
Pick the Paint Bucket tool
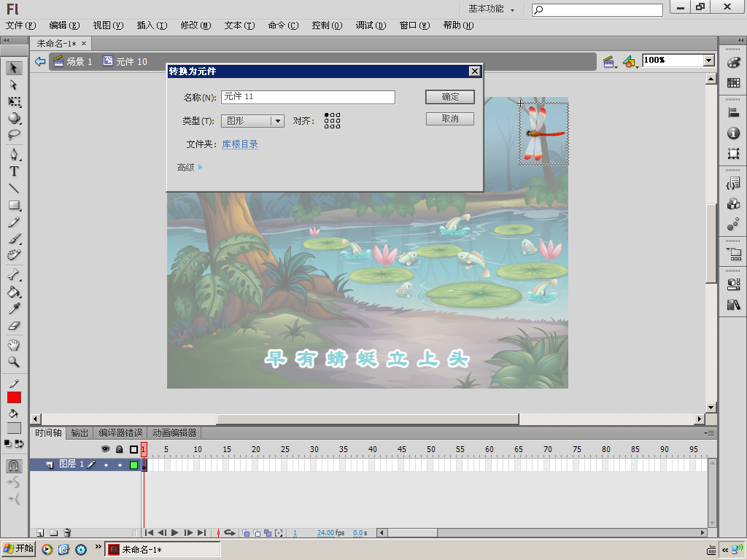pyautogui.click(x=14, y=292)
